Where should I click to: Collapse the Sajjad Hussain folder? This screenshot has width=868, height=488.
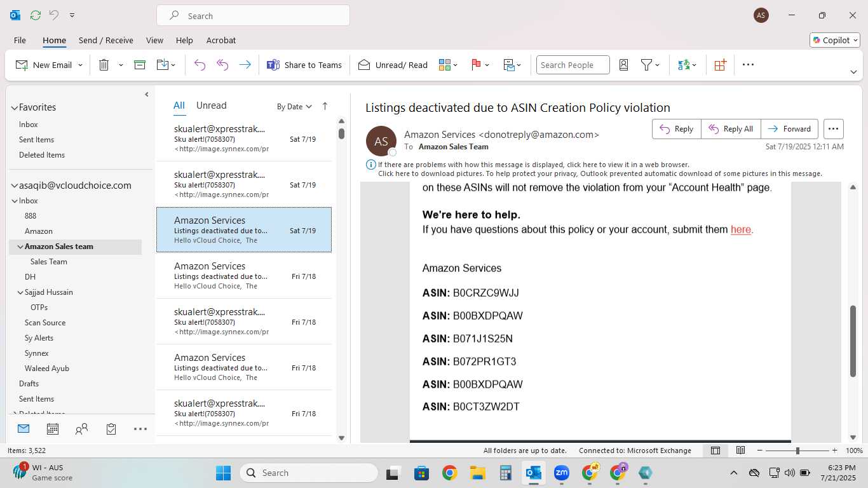coord(20,292)
